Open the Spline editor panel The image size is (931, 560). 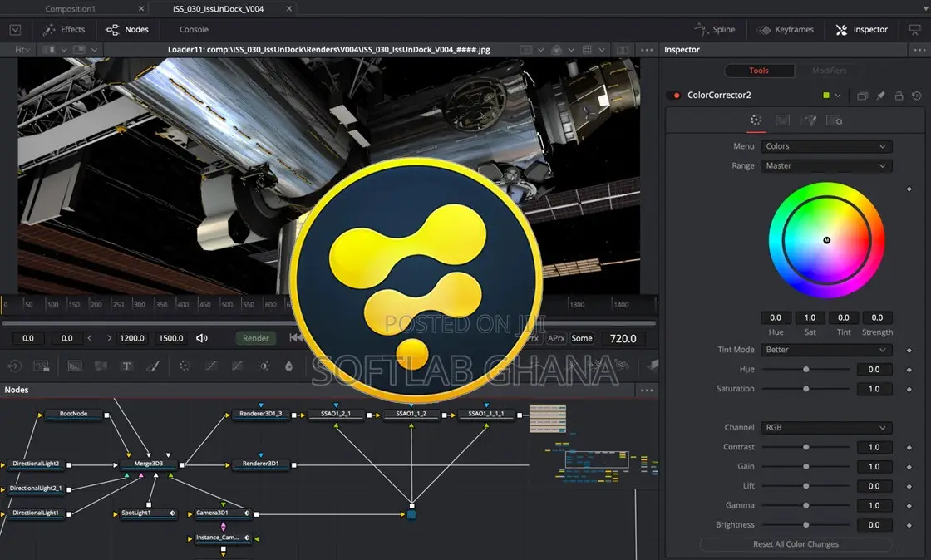pyautogui.click(x=715, y=30)
